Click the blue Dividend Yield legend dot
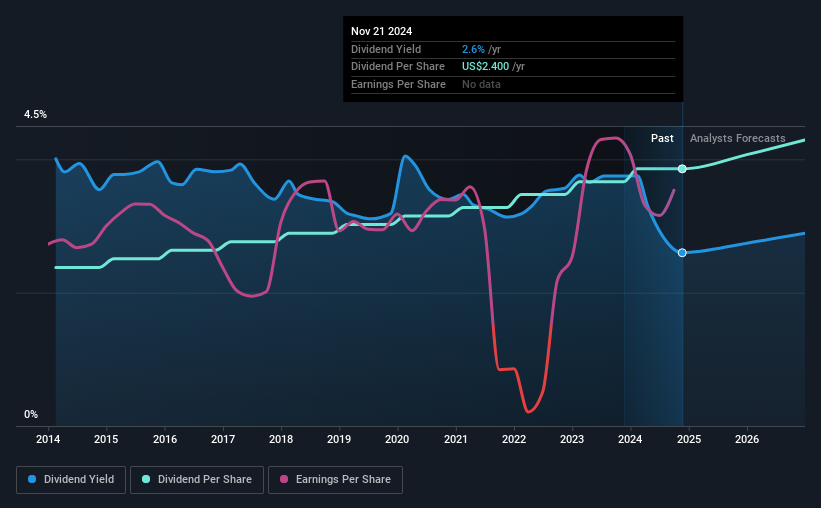The width and height of the screenshot is (821, 508). point(32,479)
